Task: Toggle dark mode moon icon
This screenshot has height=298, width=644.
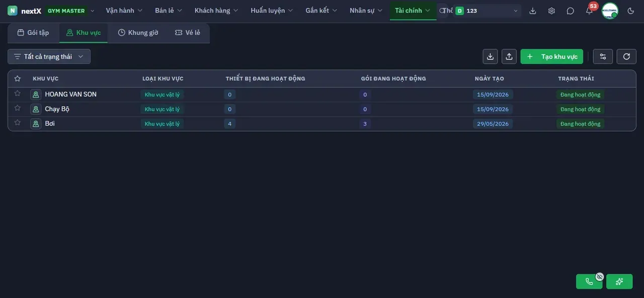Action: click(x=631, y=11)
